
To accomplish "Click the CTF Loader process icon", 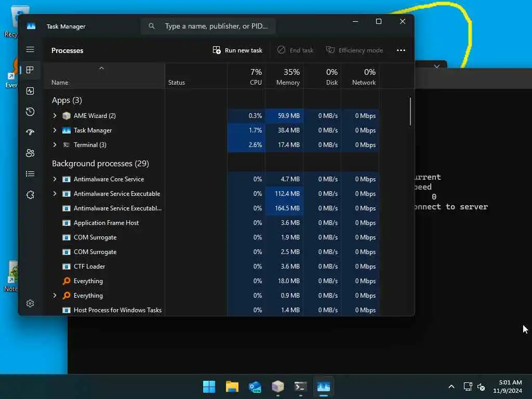I will pyautogui.click(x=66, y=267).
